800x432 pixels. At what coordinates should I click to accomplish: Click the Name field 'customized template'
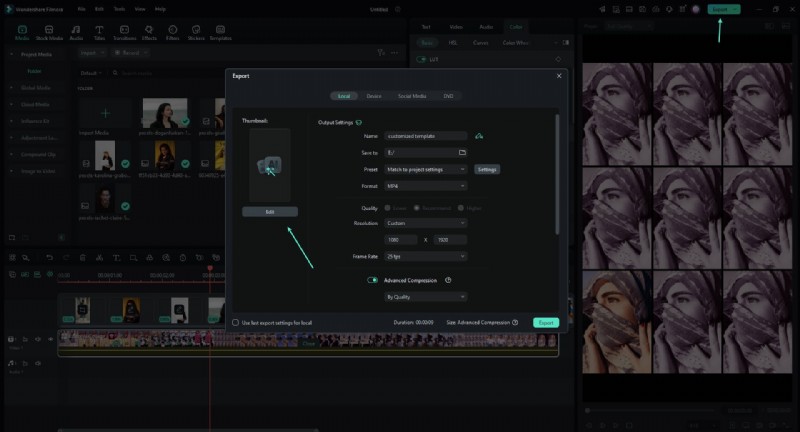click(x=426, y=135)
